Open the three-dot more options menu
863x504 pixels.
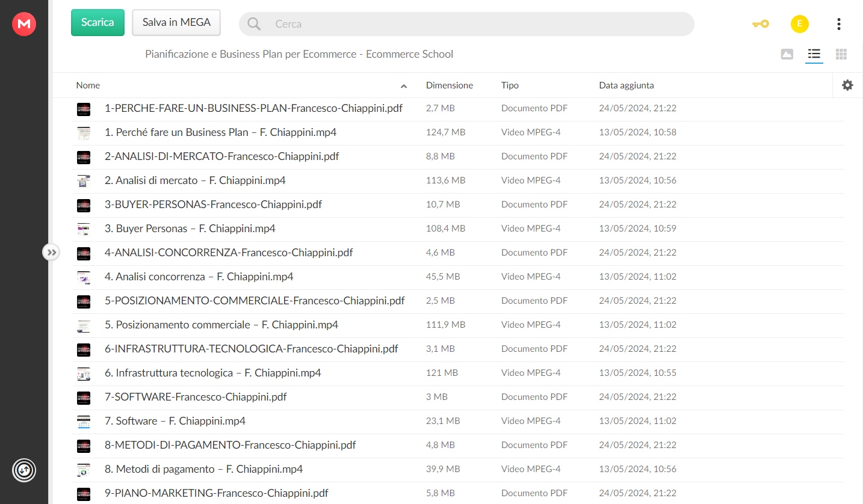[839, 24]
